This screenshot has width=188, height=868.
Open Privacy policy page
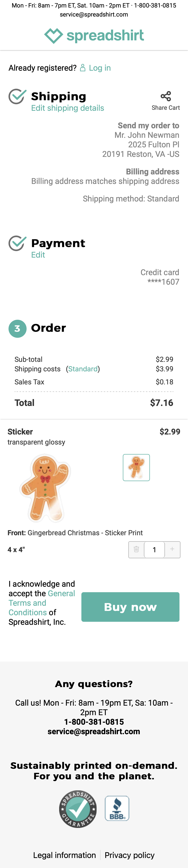(x=129, y=855)
